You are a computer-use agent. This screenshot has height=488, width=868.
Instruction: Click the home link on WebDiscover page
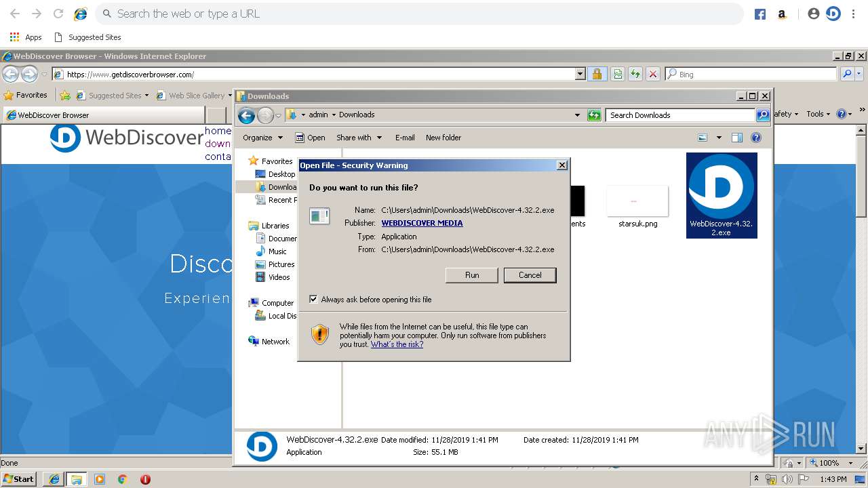218,131
